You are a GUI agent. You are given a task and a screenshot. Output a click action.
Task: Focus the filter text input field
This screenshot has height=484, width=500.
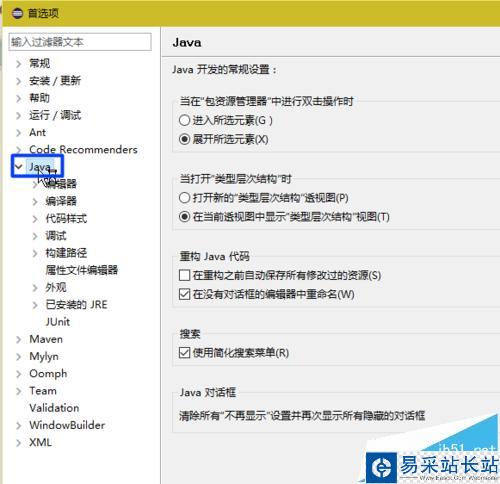[x=80, y=42]
